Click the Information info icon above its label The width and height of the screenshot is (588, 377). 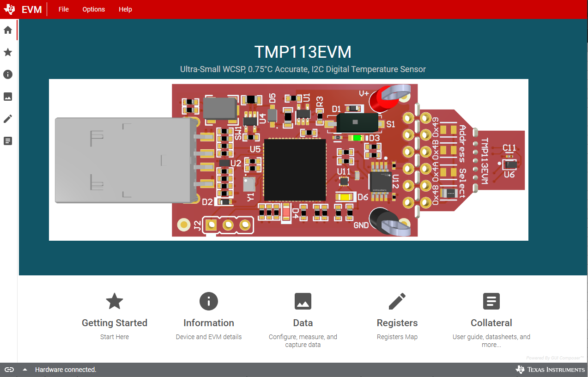coord(209,301)
